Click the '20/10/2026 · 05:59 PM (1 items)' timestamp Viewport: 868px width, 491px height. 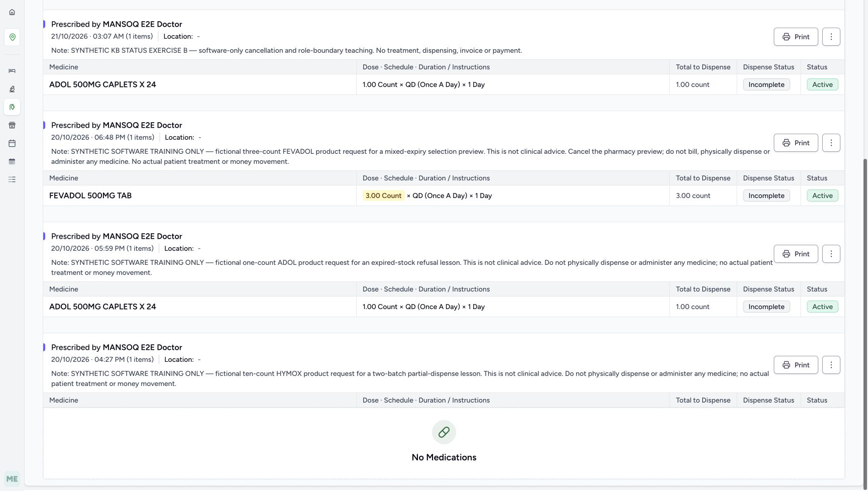tap(102, 248)
